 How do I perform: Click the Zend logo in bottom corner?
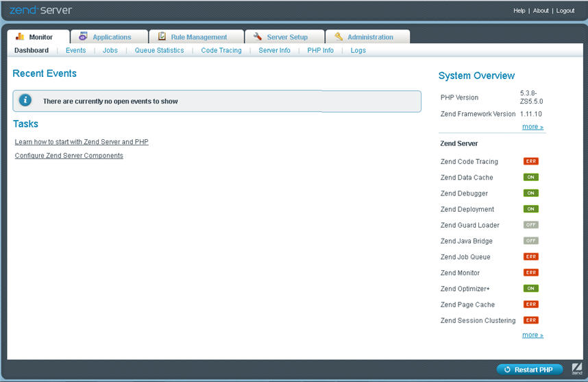(576, 369)
